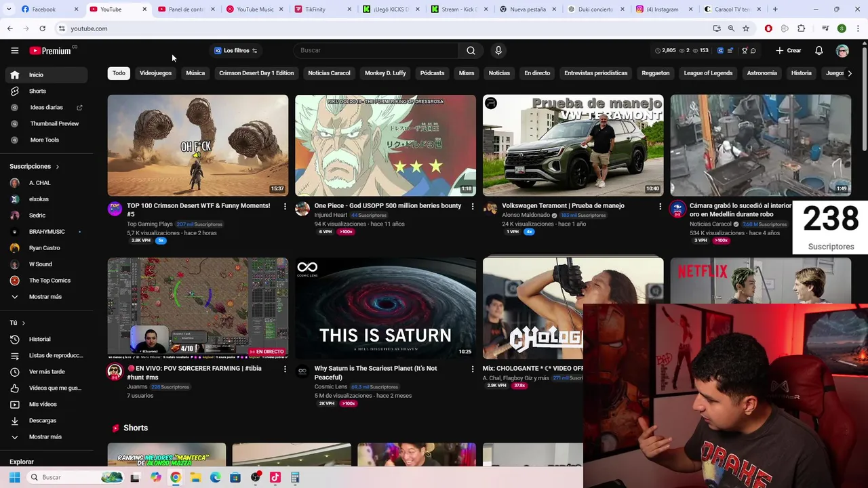Reload the page with browser refresh

42,28
